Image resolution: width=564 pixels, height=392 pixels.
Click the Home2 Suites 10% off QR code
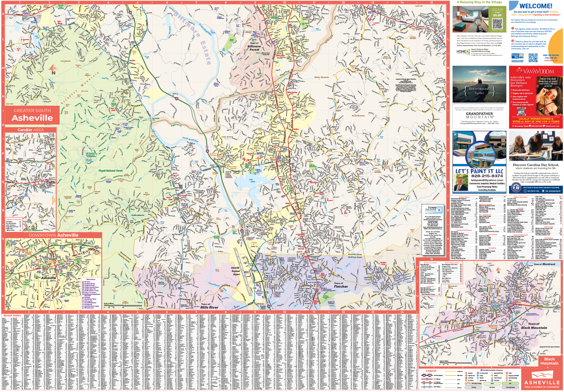click(x=497, y=24)
